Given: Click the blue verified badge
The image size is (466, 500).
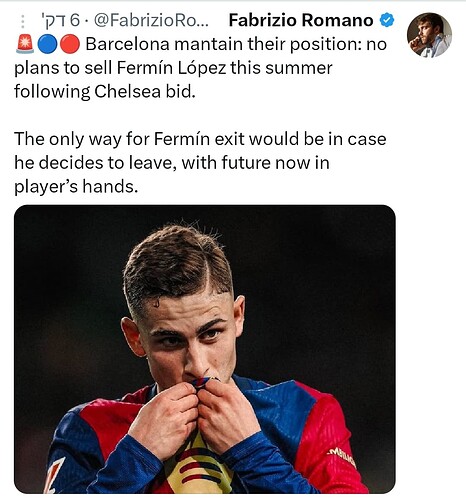Looking at the screenshot, I should (387, 20).
